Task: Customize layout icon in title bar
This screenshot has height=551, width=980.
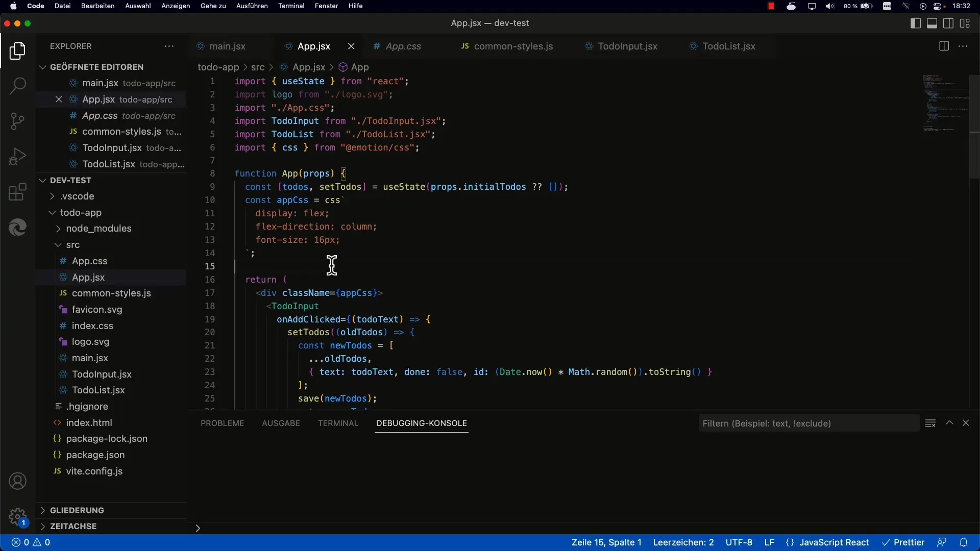Action: [965, 23]
